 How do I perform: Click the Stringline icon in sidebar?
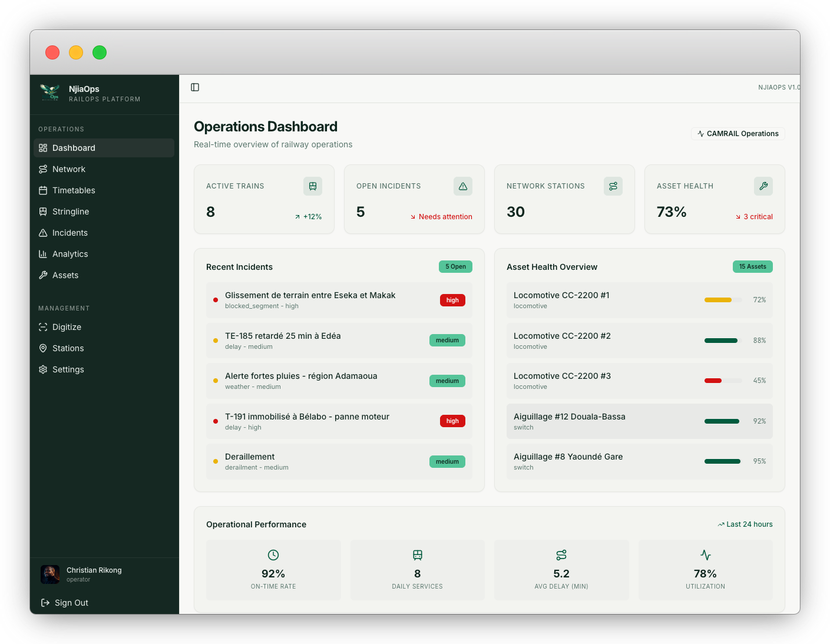43,212
